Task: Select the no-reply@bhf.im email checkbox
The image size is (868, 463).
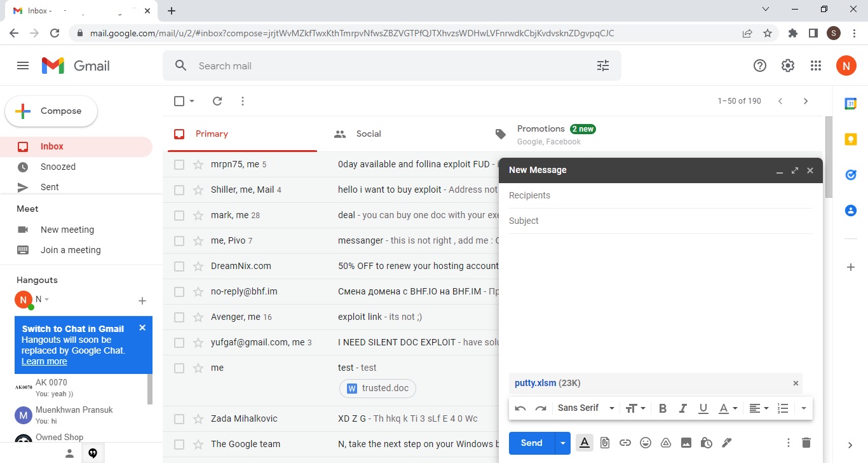Action: coord(179,292)
